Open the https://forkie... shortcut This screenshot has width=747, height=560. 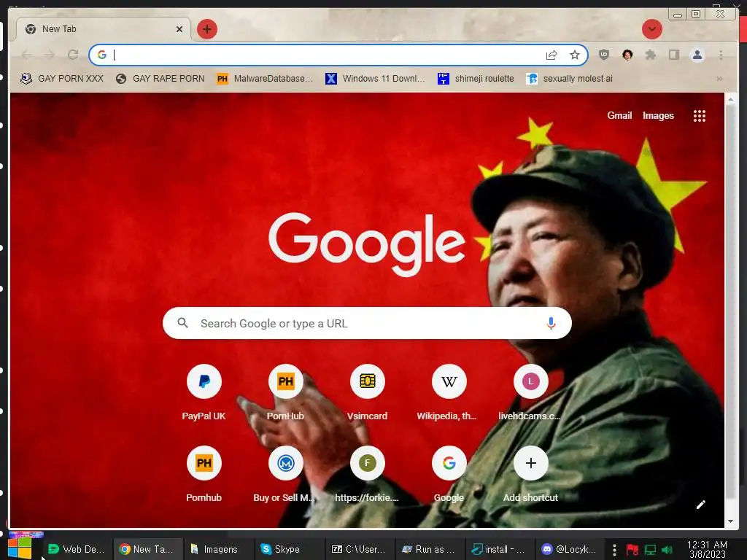click(x=367, y=475)
